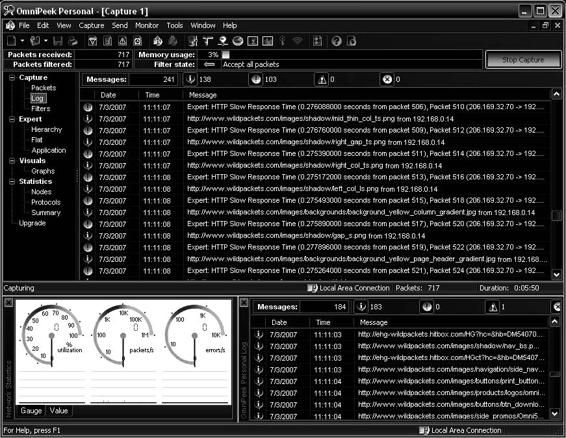Click the save disk toolbar icon
Viewport: 566px width, 438px height.
(x=58, y=41)
